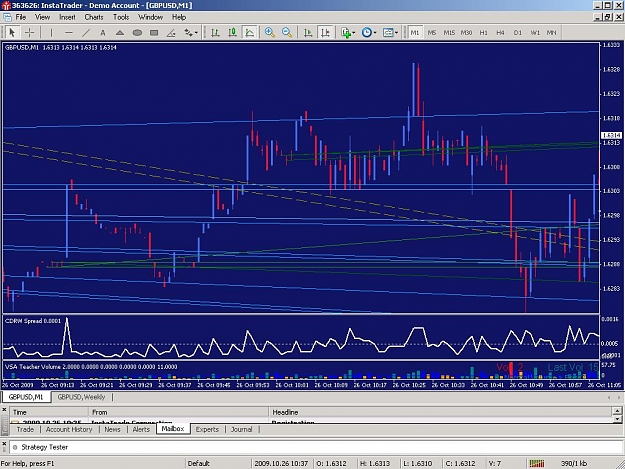Click the CDRW Spread indicator label
Screen dimensions: 625x469
[33, 321]
